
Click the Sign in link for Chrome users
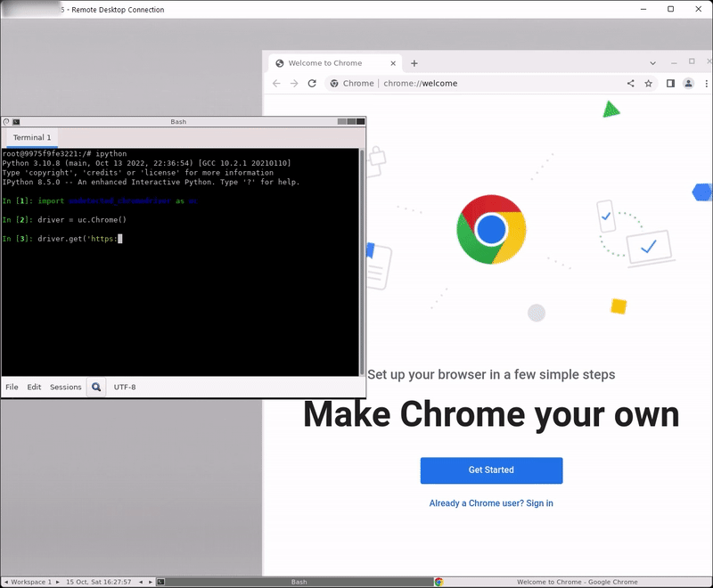tap(540, 502)
